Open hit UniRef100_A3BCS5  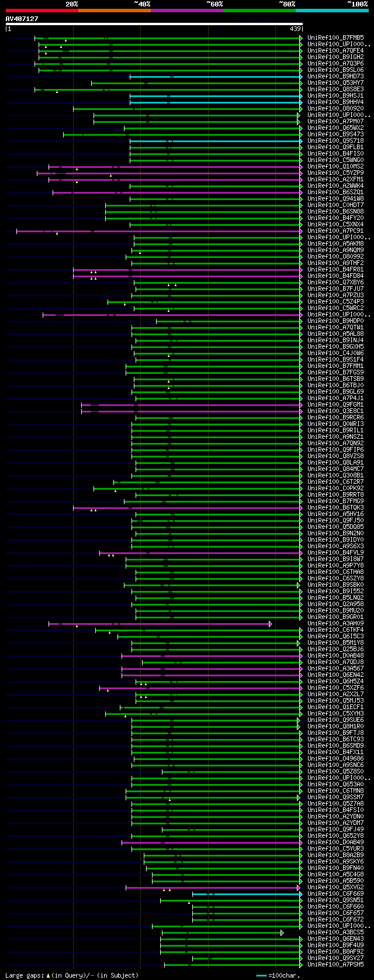tap(335, 932)
